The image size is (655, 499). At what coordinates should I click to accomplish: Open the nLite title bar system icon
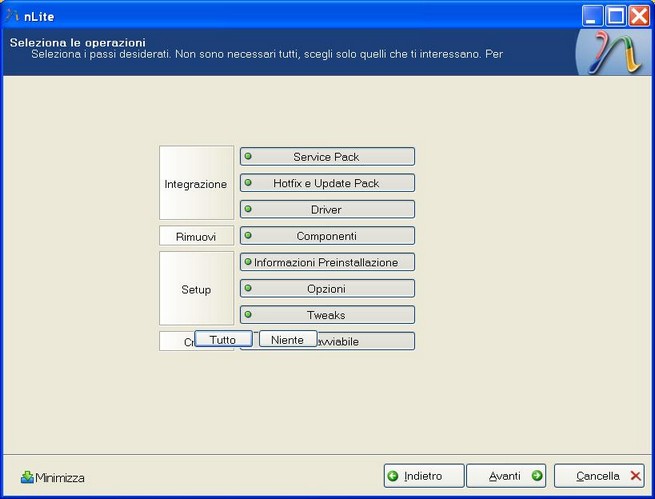coord(13,15)
